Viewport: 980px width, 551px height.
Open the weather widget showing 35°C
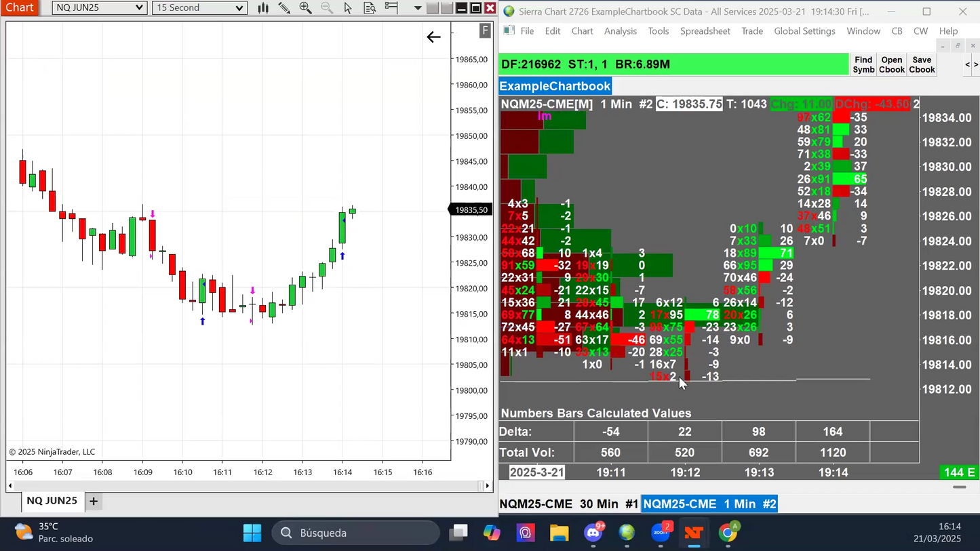54,533
